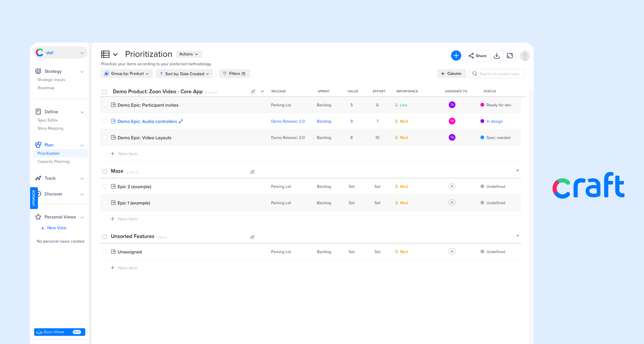The height and width of the screenshot is (344, 644).
Task: Open the stel workspace dropdown
Action: pyautogui.click(x=60, y=53)
